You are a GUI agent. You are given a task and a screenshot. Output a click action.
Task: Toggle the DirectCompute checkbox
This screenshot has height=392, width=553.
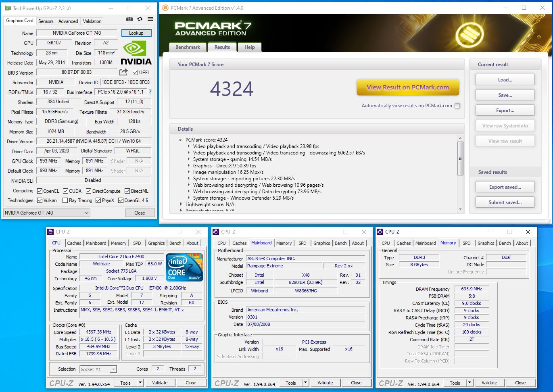[x=88, y=191]
